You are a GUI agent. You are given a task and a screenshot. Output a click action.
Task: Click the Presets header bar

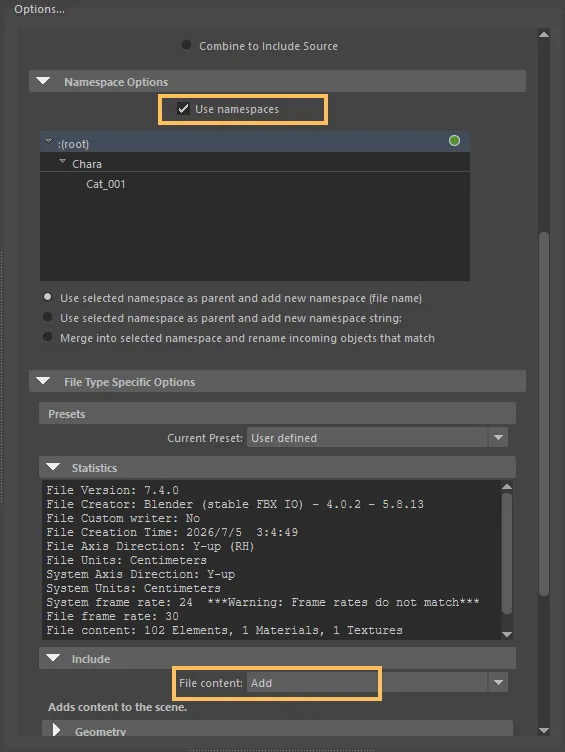[x=277, y=413]
